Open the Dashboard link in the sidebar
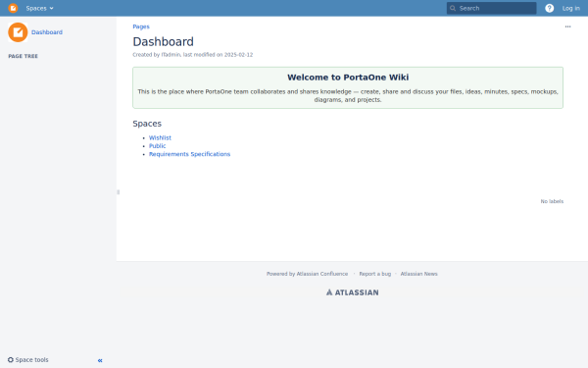This screenshot has width=588, height=368. point(47,32)
